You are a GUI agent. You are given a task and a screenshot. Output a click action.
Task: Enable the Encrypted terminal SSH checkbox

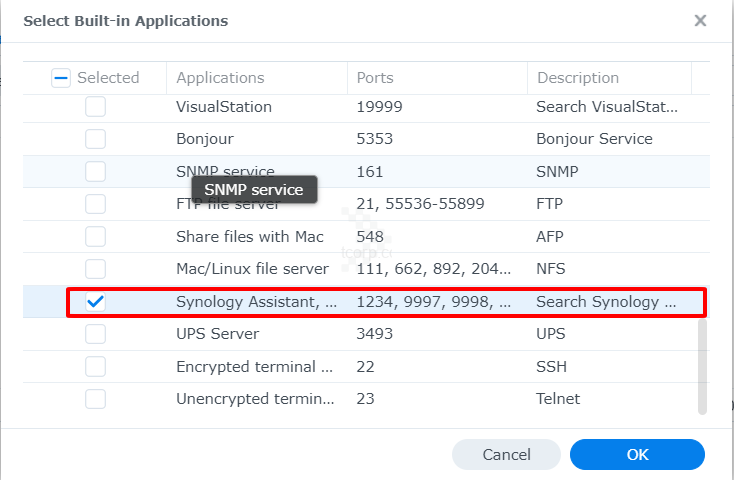point(95,367)
